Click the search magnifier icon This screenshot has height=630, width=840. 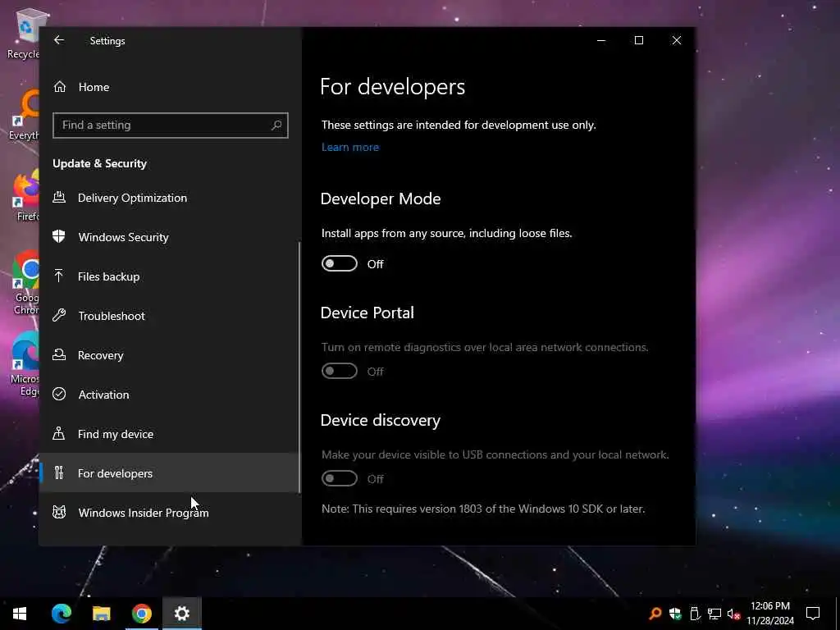click(x=276, y=126)
